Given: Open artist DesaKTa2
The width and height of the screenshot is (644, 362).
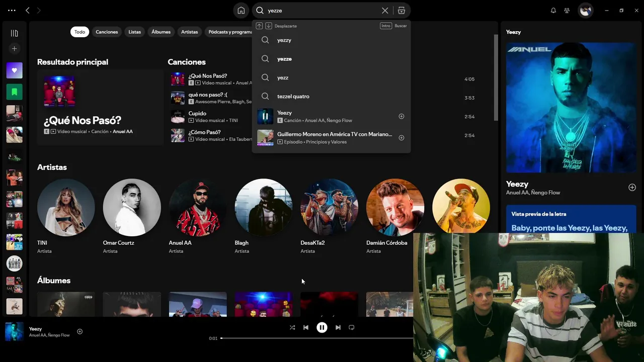Looking at the screenshot, I should click(x=330, y=207).
